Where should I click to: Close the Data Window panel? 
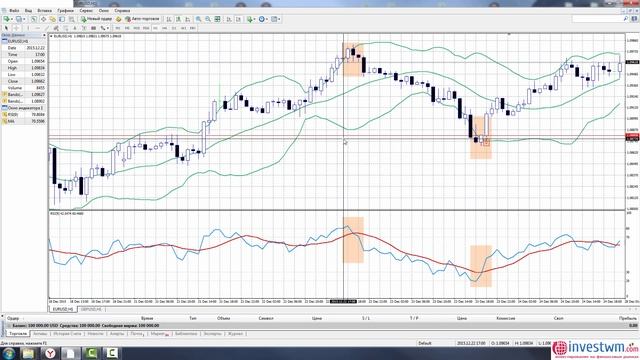44,36
